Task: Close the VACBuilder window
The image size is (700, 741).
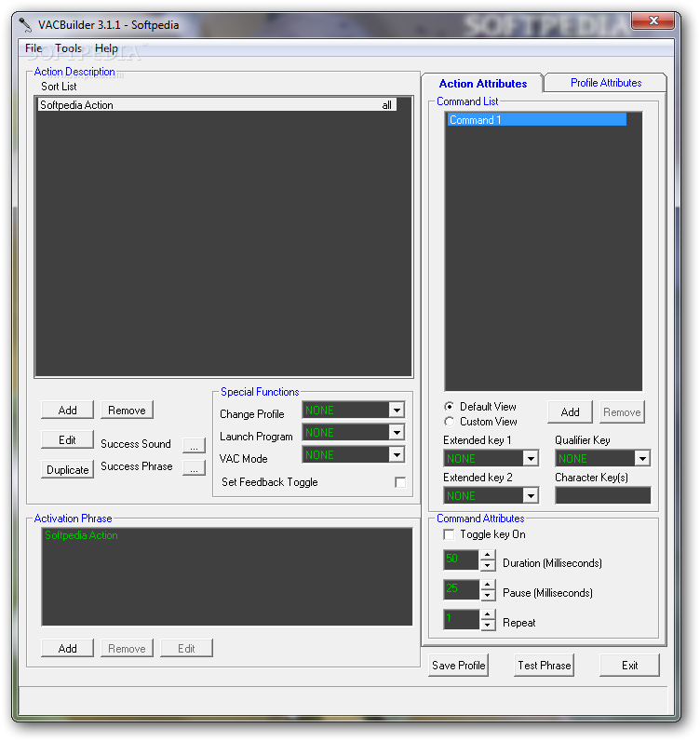Action: (x=653, y=20)
